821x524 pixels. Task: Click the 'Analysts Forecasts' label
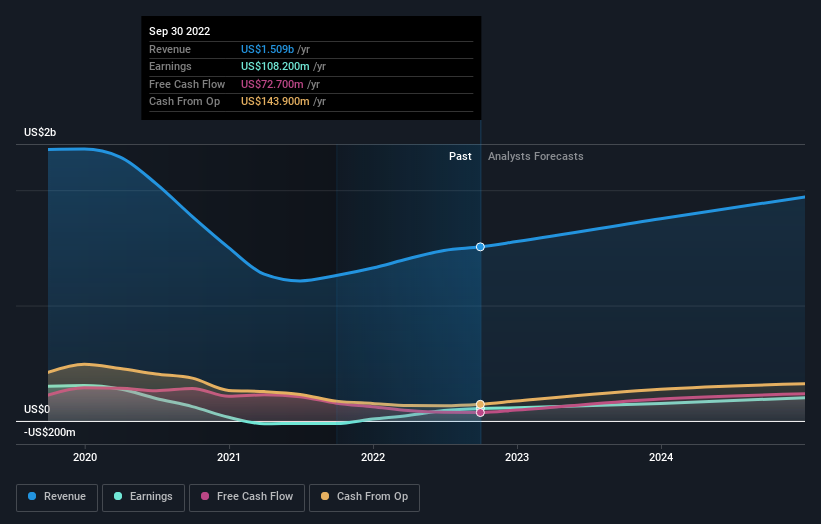(x=536, y=156)
